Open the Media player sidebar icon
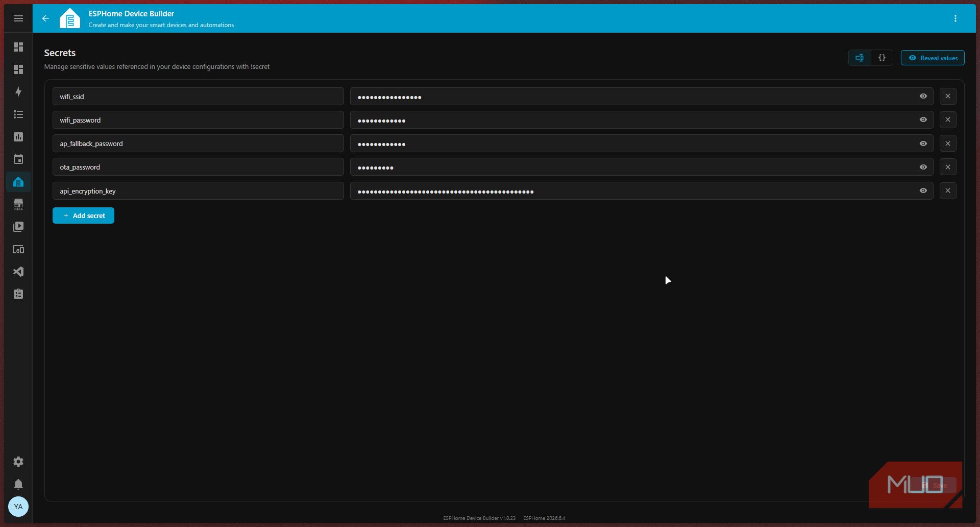Viewport: 980px width, 527px height. point(18,227)
